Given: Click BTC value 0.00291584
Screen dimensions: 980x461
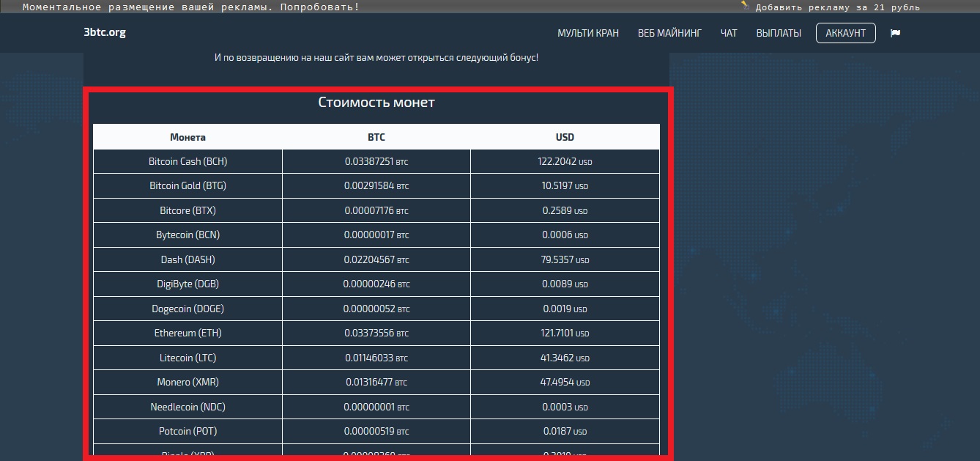Looking at the screenshot, I should pyautogui.click(x=376, y=186).
